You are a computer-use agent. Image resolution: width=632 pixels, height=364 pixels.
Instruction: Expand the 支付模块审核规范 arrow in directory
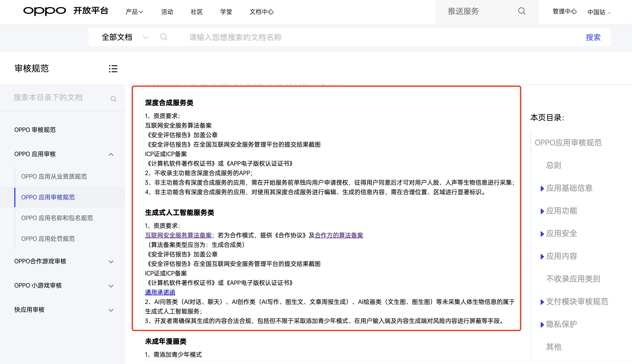pyautogui.click(x=542, y=302)
